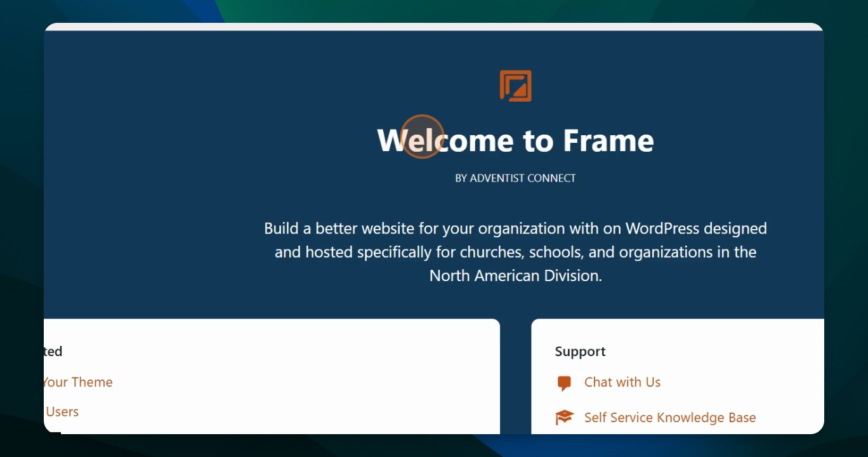Click the circular cursor highlight over Welcome

[422, 136]
